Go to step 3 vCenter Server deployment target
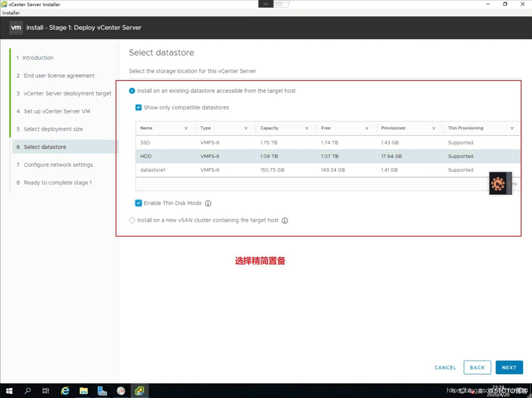Image resolution: width=532 pixels, height=398 pixels. [x=64, y=93]
